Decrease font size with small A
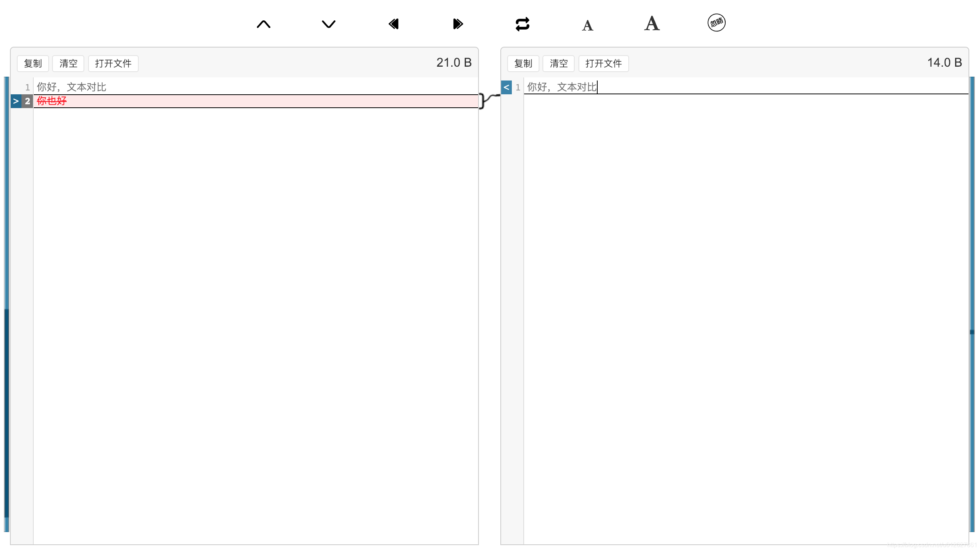980x552 pixels. click(587, 25)
